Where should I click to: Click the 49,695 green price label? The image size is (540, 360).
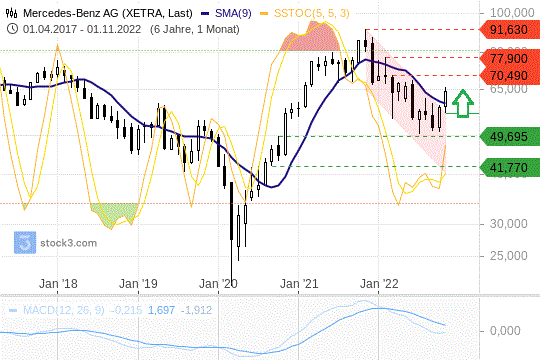click(x=510, y=136)
